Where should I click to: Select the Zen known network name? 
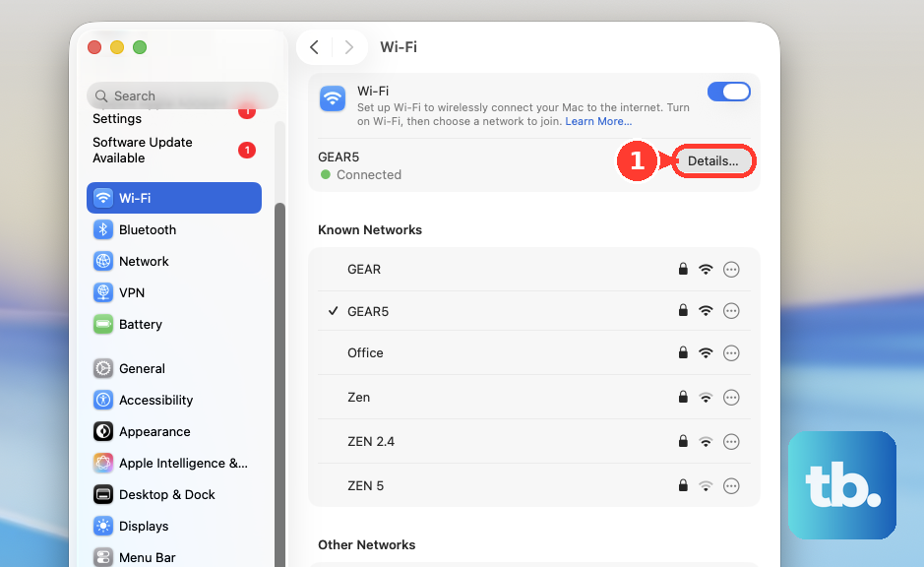[x=359, y=398]
